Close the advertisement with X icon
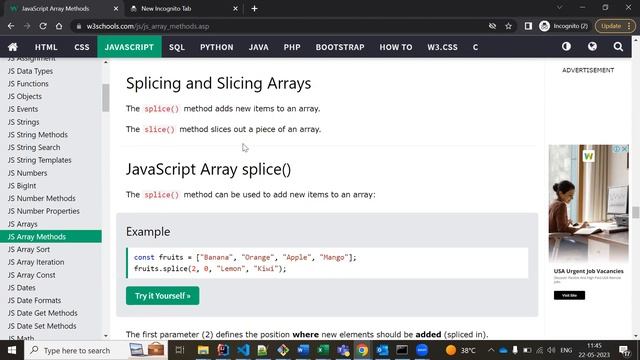Image resolution: width=640 pixels, height=360 pixels. coord(624,149)
